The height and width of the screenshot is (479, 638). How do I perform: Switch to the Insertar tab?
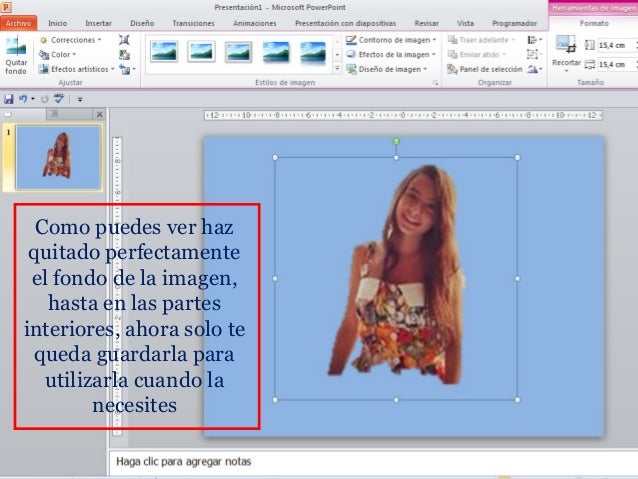coord(98,22)
